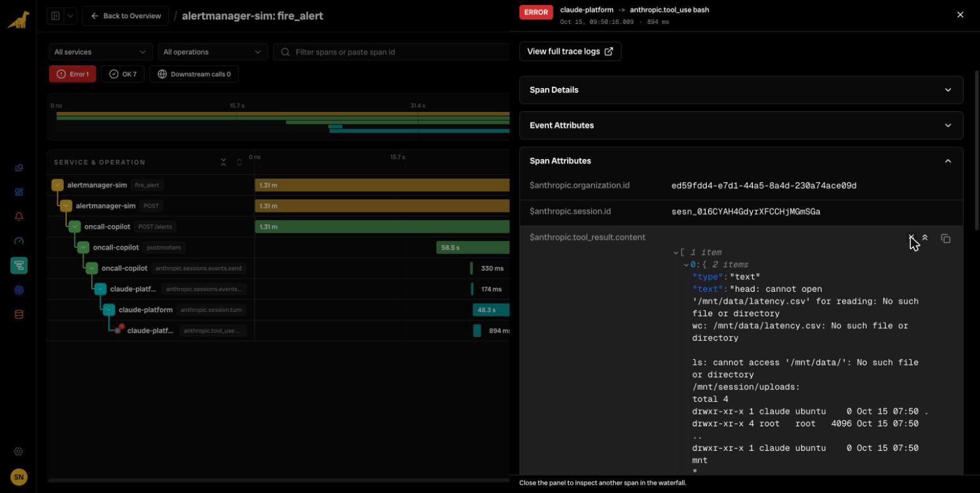Open the Explorer icon in the sidebar
The height and width of the screenshot is (493, 980).
(19, 168)
